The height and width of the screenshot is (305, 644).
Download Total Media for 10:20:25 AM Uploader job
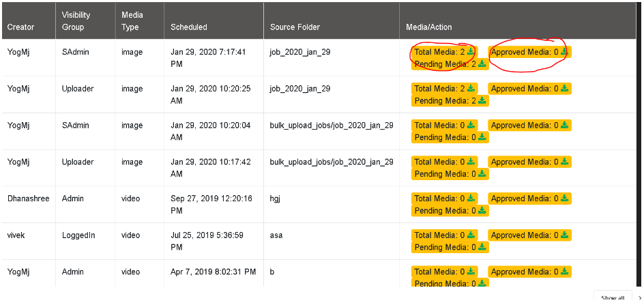click(471, 89)
